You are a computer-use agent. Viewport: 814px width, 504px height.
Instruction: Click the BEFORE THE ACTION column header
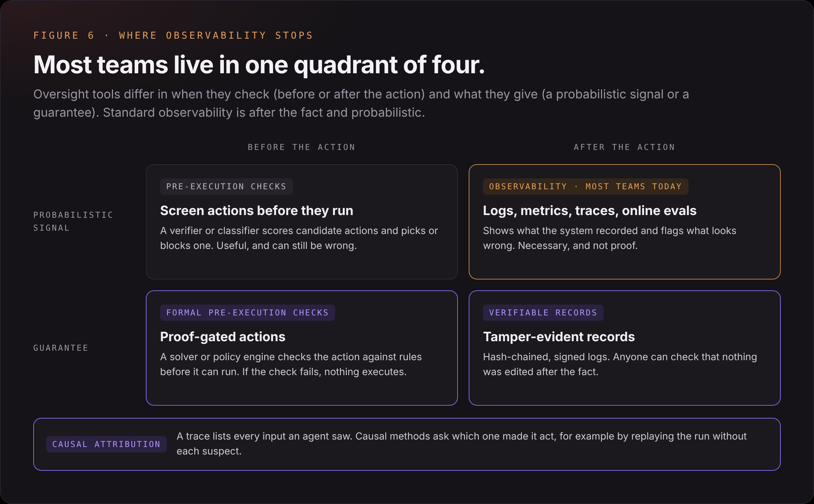(302, 147)
